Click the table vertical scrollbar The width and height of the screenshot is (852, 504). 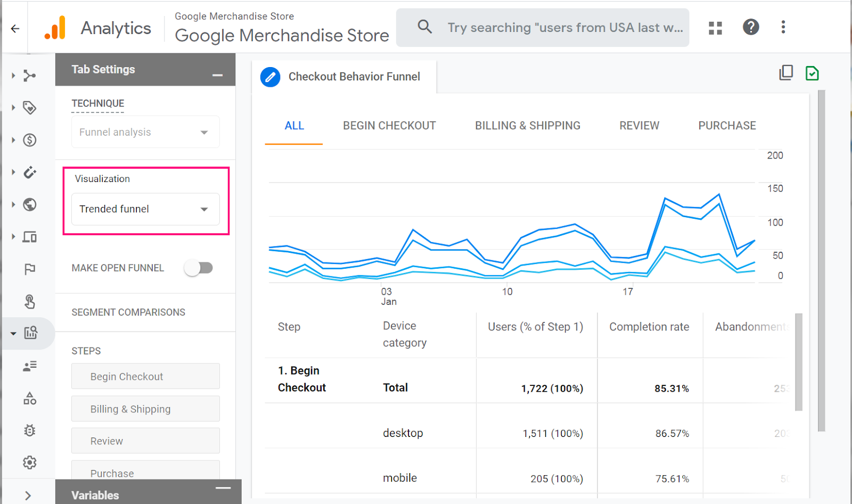pyautogui.click(x=798, y=362)
